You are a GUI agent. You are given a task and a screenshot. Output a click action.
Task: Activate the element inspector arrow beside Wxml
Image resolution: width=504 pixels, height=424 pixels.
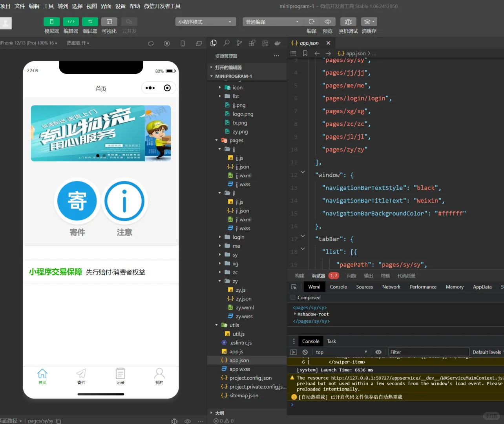click(x=294, y=287)
